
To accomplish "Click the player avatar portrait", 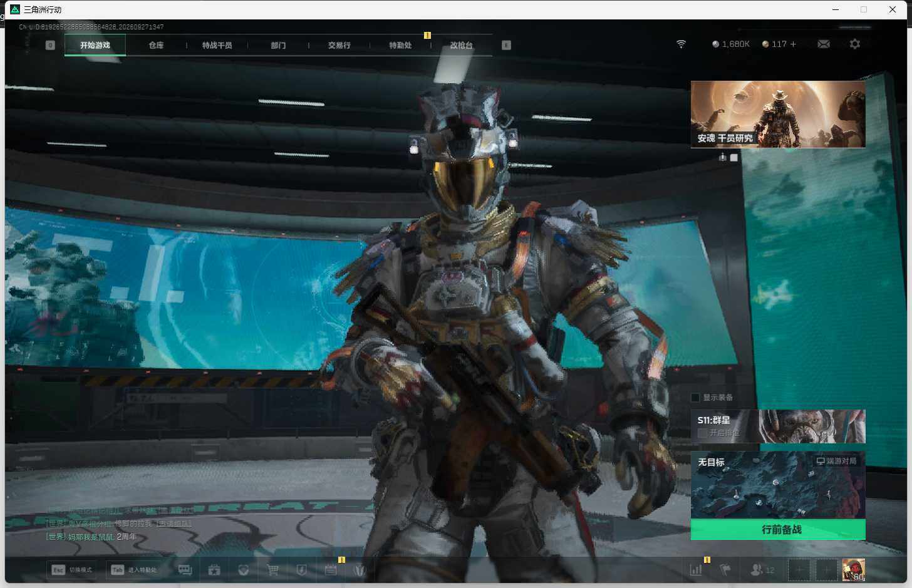I will (853, 570).
